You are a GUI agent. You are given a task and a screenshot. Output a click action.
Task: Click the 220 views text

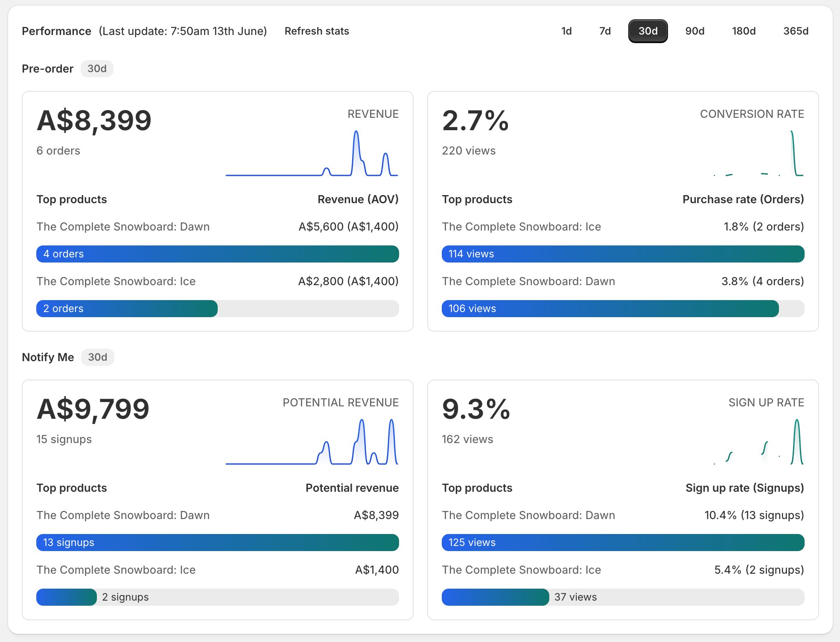(469, 151)
